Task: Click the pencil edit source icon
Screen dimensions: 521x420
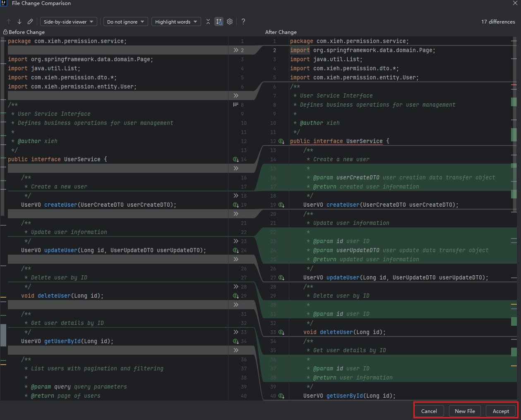Action: point(30,21)
